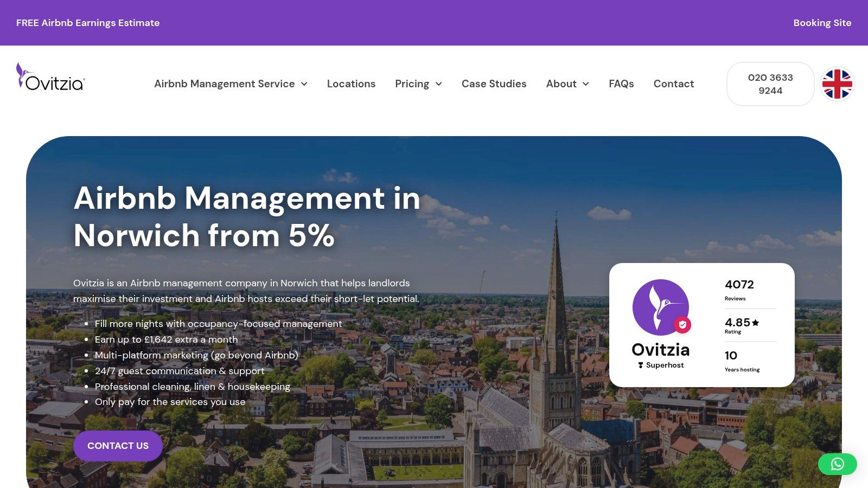Click the 'Airbnb Management in Norwich from 5%' heading
Screen dimensions: 868x488
pyautogui.click(x=247, y=217)
